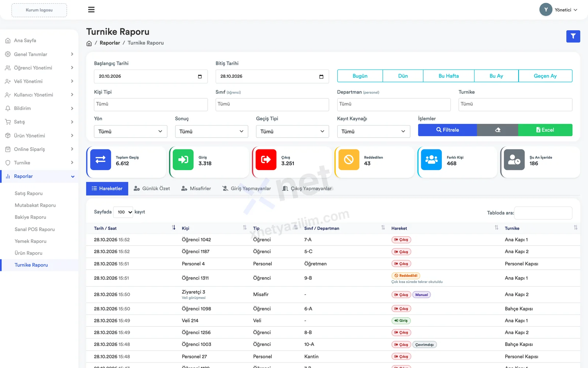Export report with Excel button
Screen dimensions: 588x368
click(545, 130)
